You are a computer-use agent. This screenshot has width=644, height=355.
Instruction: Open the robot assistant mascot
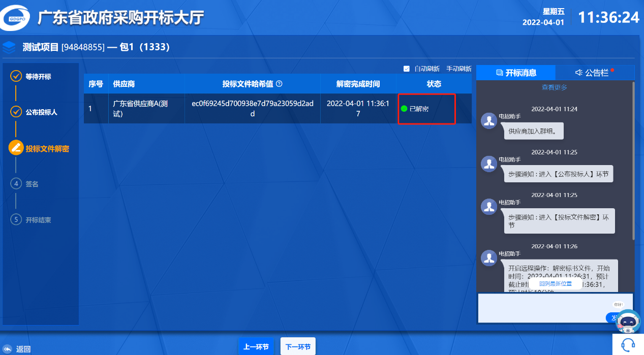[629, 321]
